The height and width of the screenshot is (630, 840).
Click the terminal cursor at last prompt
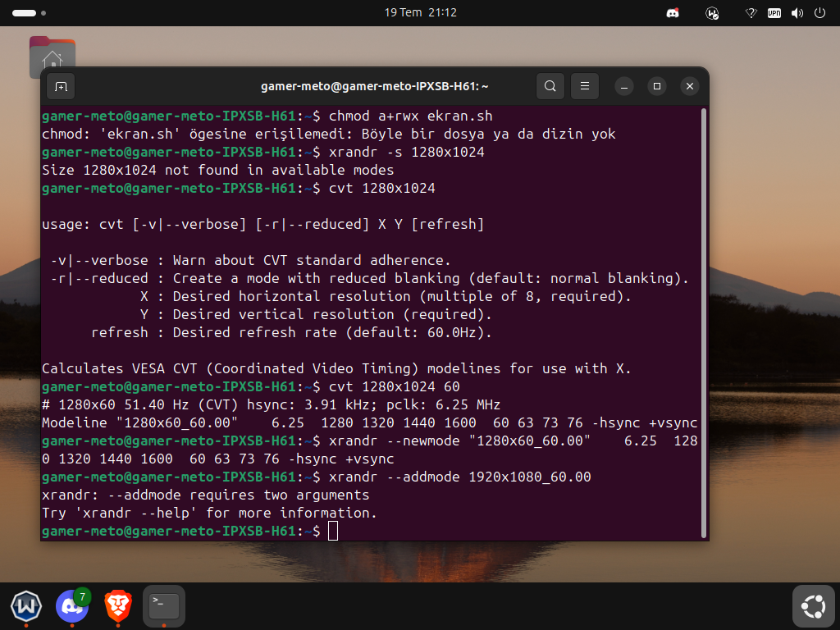333,531
